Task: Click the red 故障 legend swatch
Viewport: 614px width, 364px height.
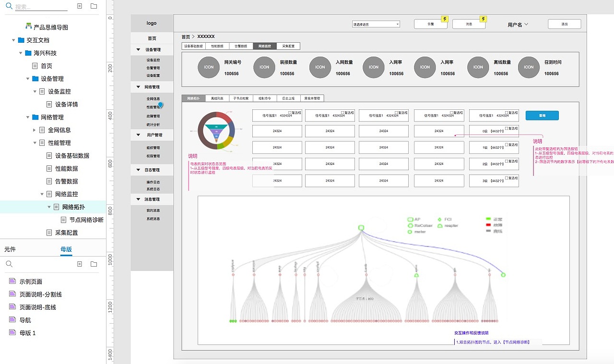Action: pos(488,225)
